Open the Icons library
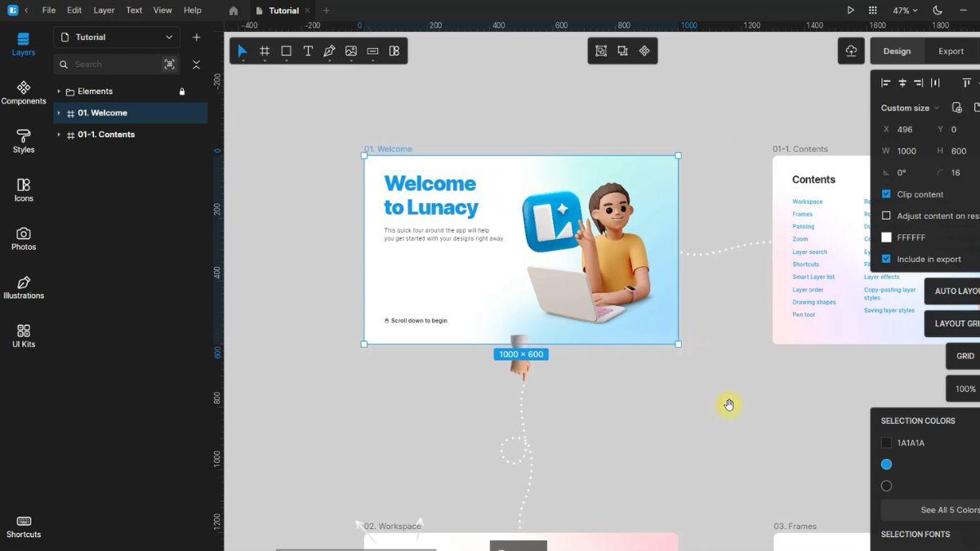 24,190
